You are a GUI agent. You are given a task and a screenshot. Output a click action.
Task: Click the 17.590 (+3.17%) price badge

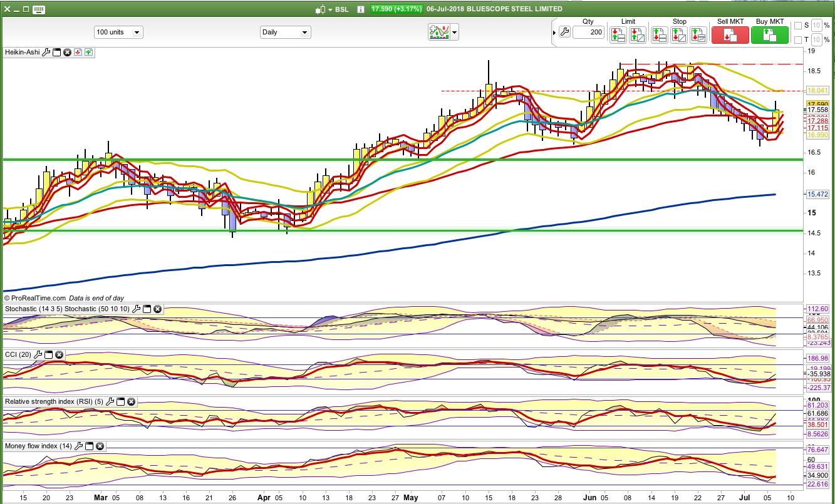click(x=397, y=9)
